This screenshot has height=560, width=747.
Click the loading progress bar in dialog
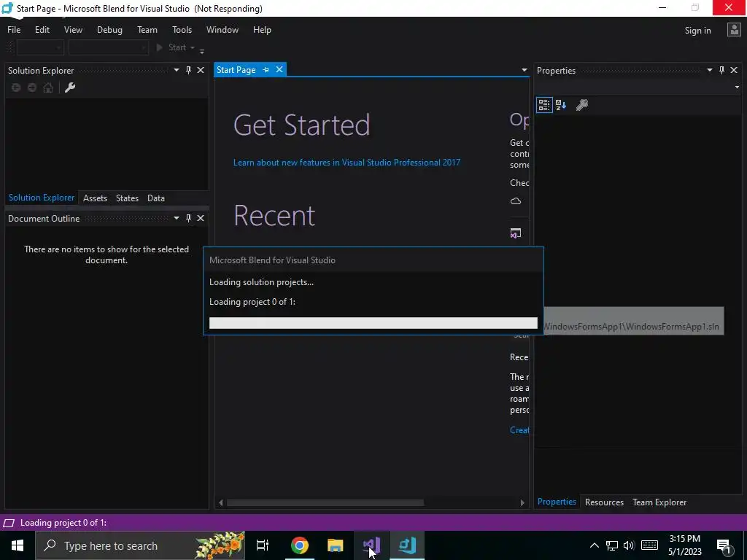pos(373,323)
